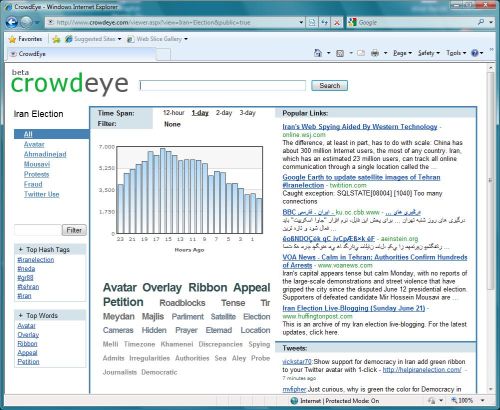Click the Home icon in the command bar

(318, 53)
